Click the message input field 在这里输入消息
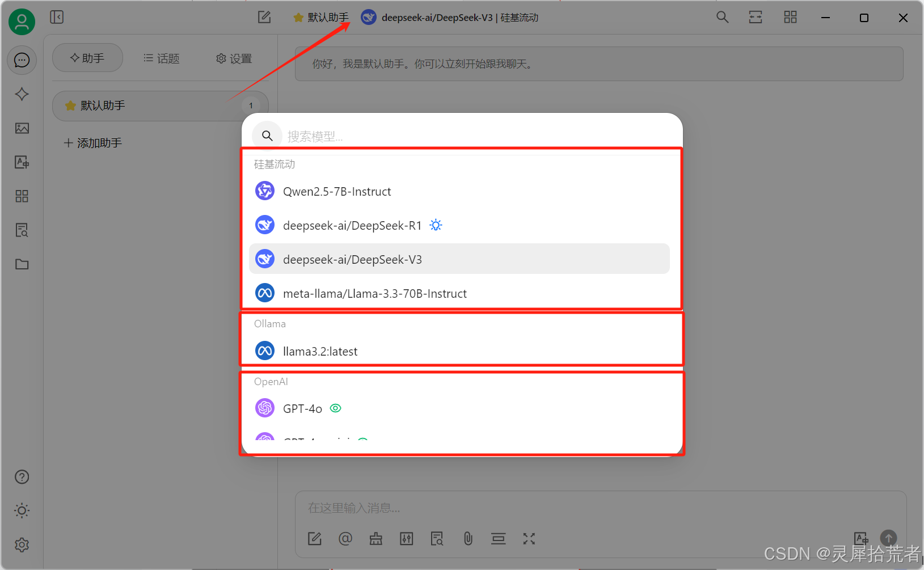Screen dimensions: 924x570 [601, 508]
